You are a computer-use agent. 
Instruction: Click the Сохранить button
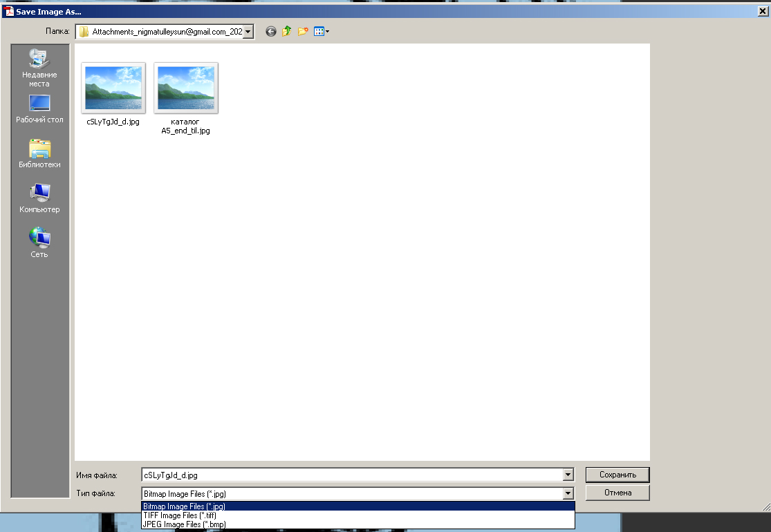(x=617, y=475)
